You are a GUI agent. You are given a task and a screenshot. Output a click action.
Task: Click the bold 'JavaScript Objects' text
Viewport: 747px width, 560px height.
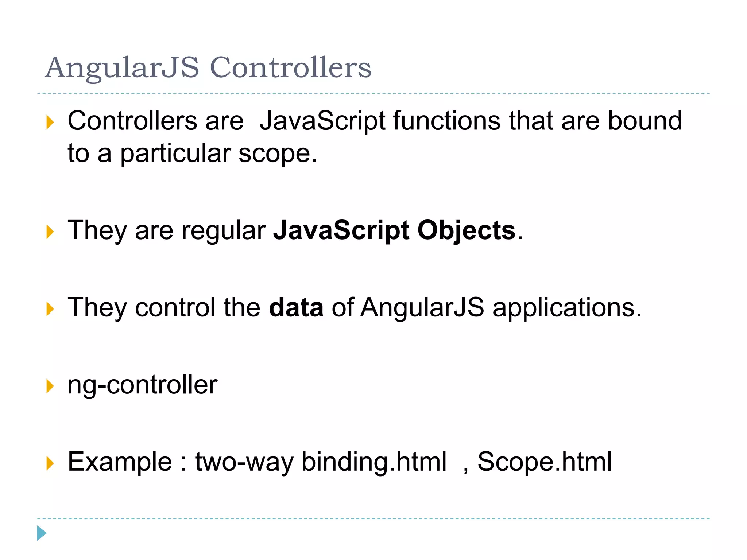[x=395, y=231]
